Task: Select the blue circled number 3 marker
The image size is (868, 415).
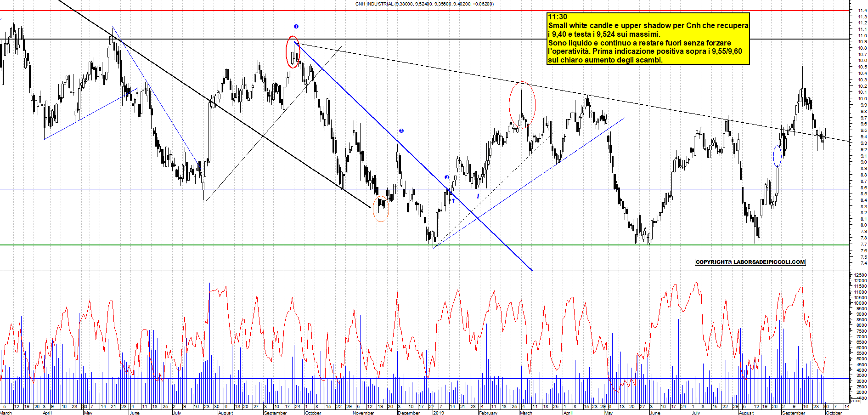Action: (447, 177)
